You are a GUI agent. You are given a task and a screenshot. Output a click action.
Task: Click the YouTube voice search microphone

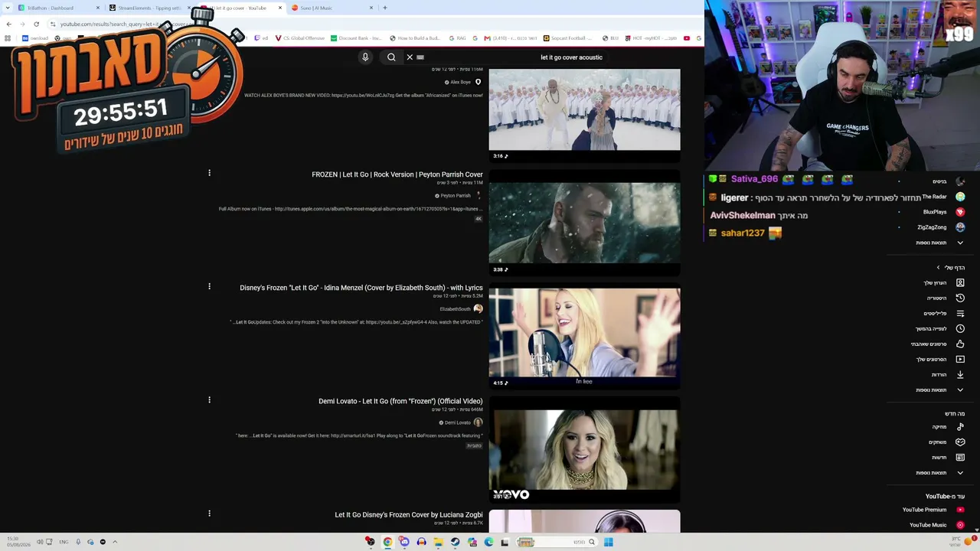point(365,57)
